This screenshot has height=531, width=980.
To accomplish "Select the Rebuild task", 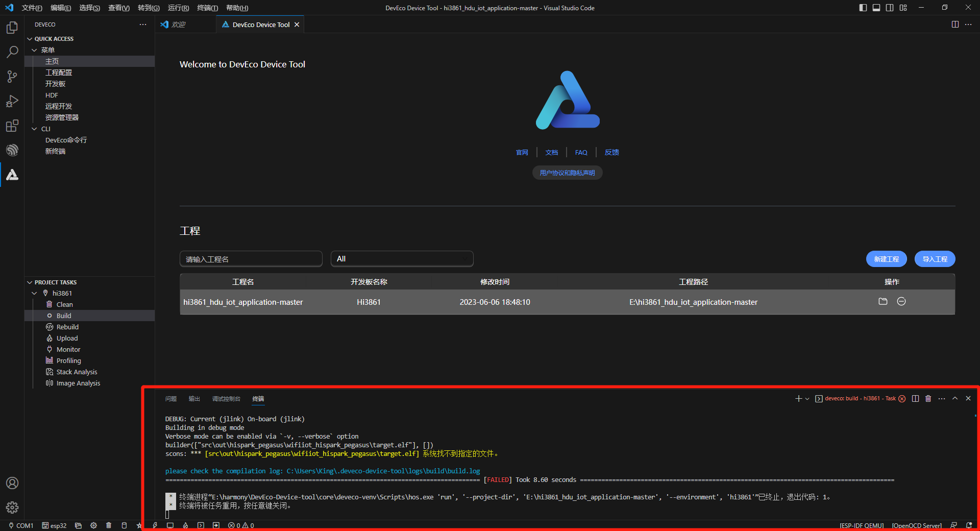I will 67,327.
